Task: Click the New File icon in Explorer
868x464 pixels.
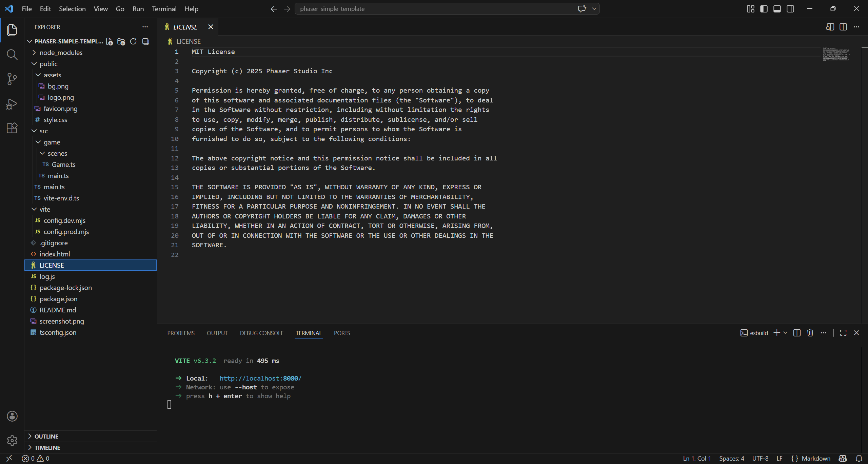Action: click(x=109, y=41)
